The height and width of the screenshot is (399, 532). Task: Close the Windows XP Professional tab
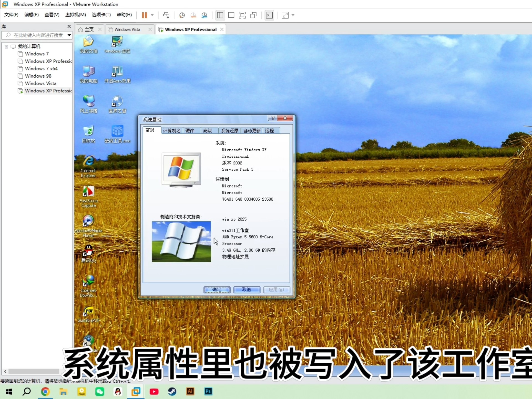tap(222, 29)
